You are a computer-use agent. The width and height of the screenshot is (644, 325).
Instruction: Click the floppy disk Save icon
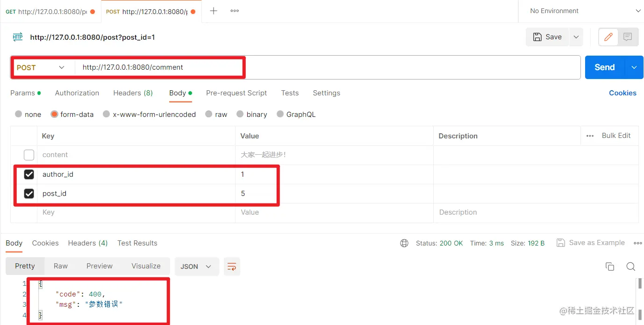[x=537, y=37]
